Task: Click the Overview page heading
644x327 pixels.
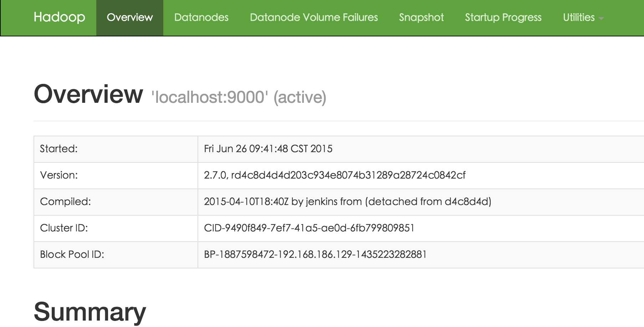Action: click(x=88, y=94)
